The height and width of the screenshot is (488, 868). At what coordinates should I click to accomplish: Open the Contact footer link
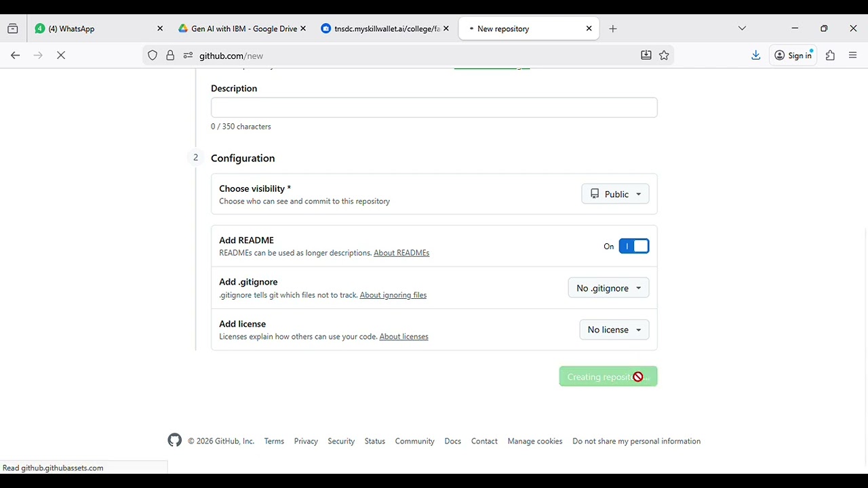484,441
